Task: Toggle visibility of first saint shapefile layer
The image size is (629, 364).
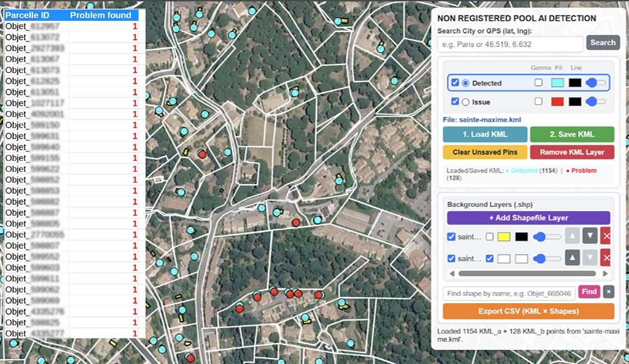Action: (451, 236)
